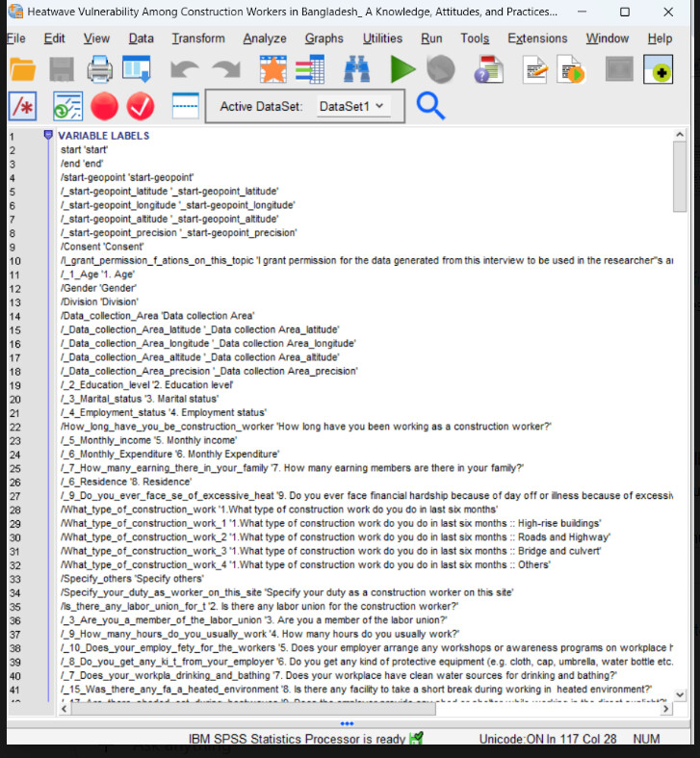700x758 pixels.
Task: Click the blue magnifying glass search icon
Action: coord(430,105)
